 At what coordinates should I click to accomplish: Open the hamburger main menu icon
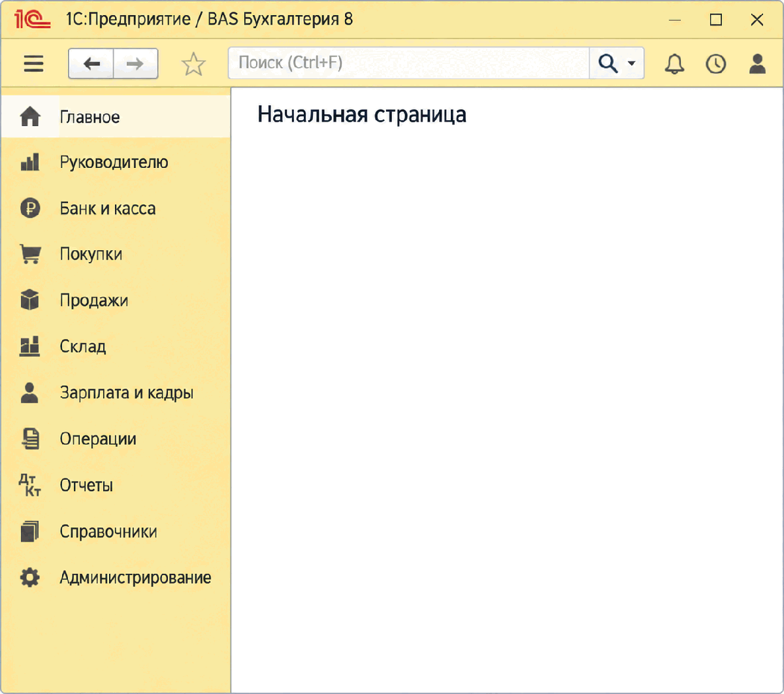[33, 63]
